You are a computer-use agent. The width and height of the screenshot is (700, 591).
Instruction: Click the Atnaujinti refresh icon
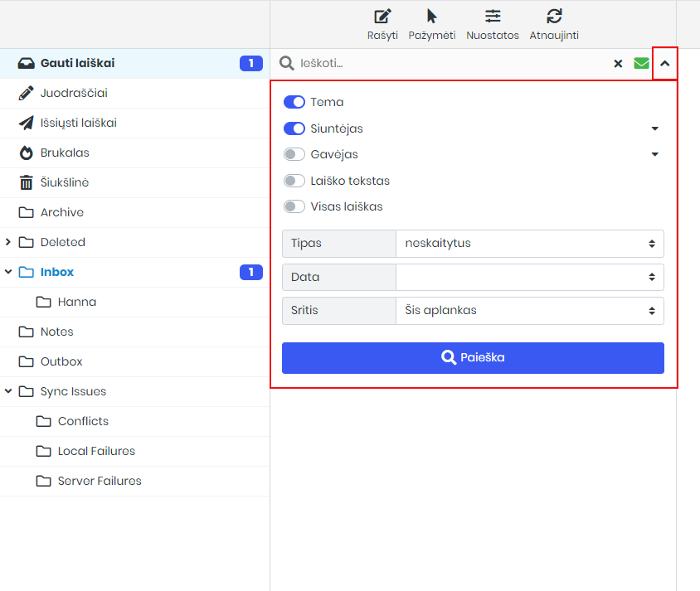(x=554, y=17)
